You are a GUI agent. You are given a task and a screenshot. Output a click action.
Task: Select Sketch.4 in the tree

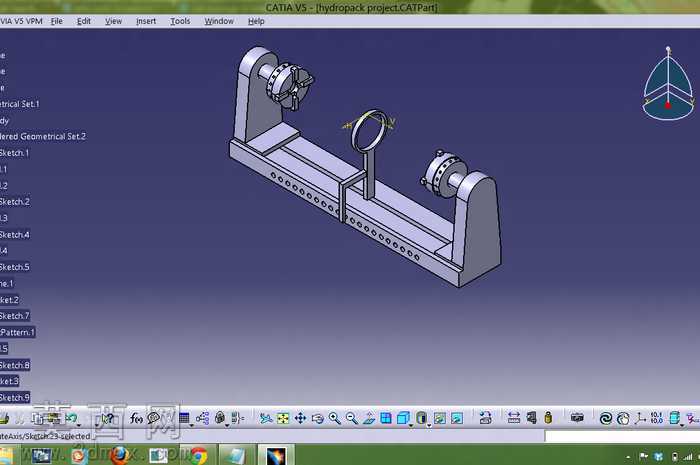tap(15, 234)
